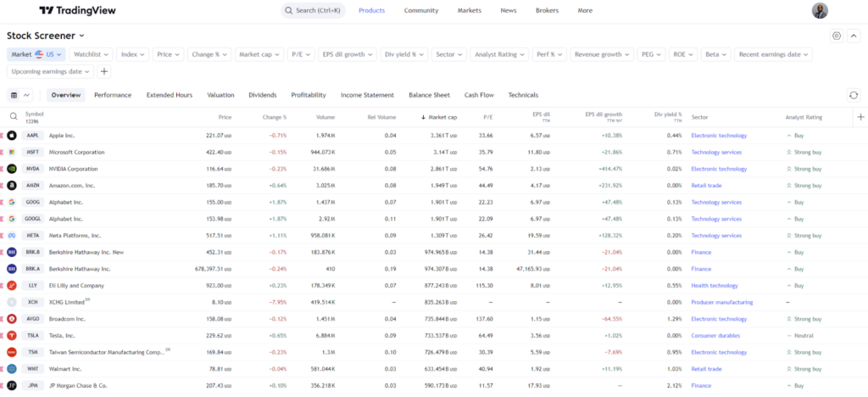Expand the Revenue growth filter
The height and width of the screenshot is (397, 868).
click(x=602, y=54)
